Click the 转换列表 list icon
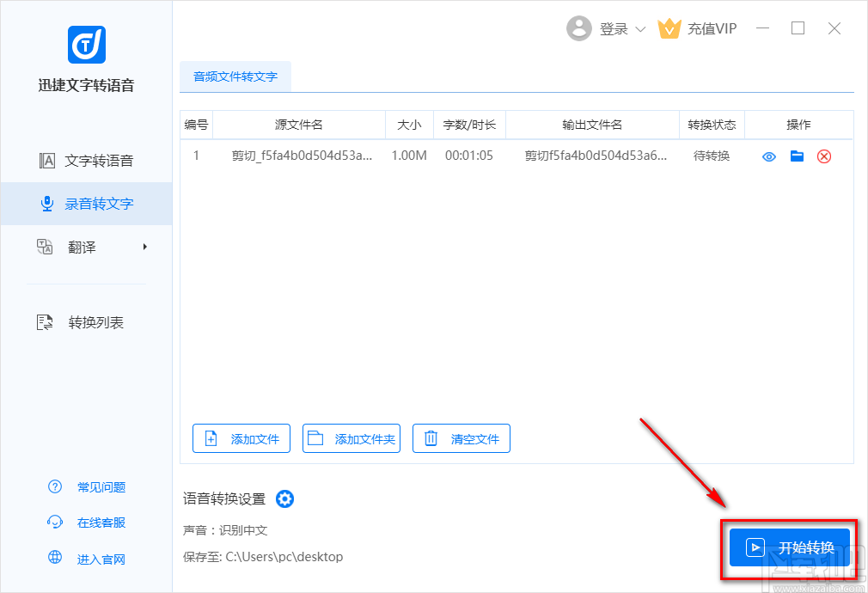This screenshot has width=868, height=593. point(46,321)
